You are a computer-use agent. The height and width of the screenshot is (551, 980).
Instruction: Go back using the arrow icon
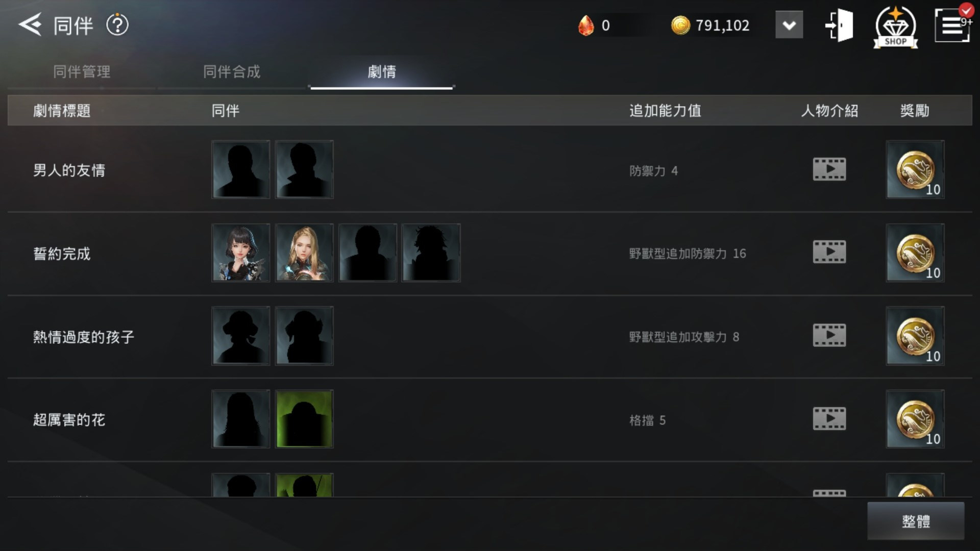click(30, 24)
